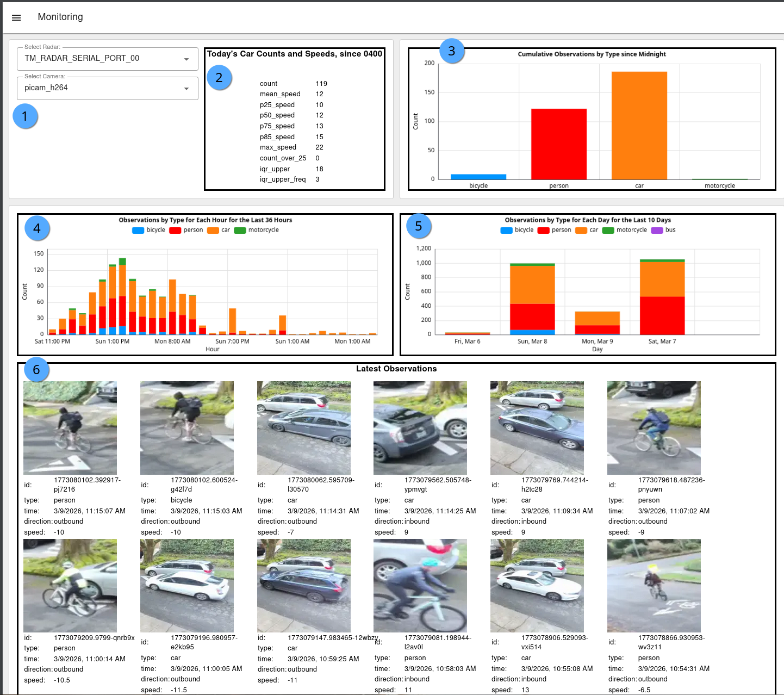Click the Sat, Mar 7 stacked bar
The height and width of the screenshot is (695, 784).
[x=662, y=297]
